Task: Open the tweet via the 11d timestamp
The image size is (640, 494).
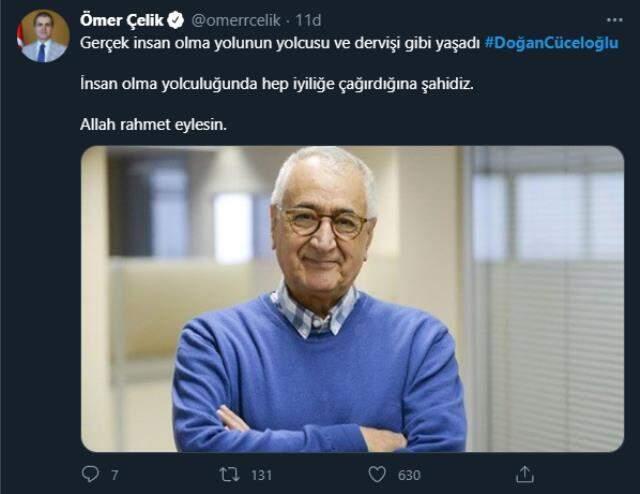Action: tap(308, 20)
